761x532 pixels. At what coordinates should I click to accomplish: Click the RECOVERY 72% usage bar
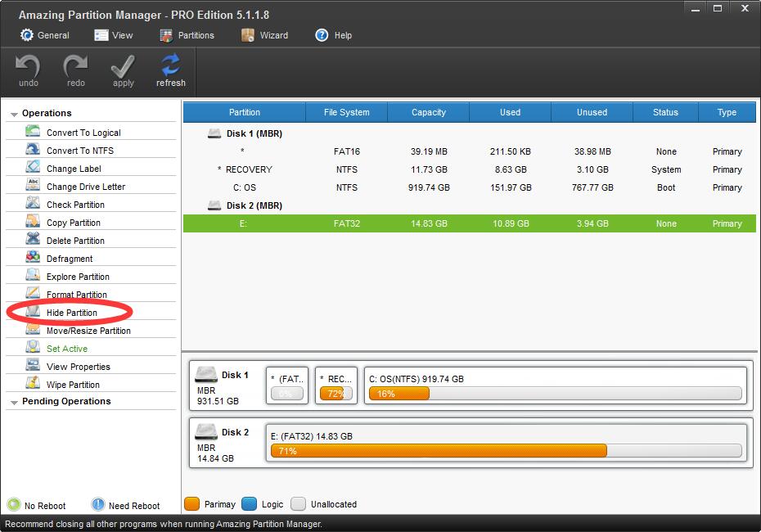tap(335, 394)
